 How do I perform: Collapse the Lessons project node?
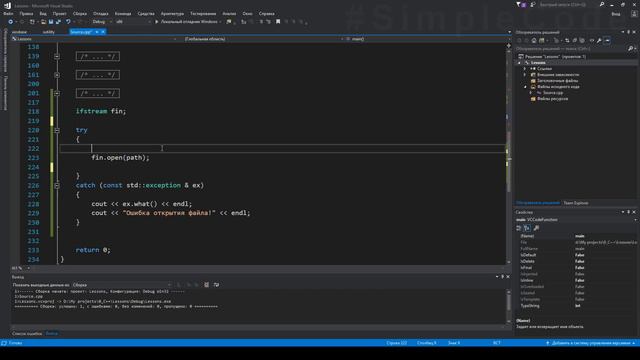tap(519, 63)
